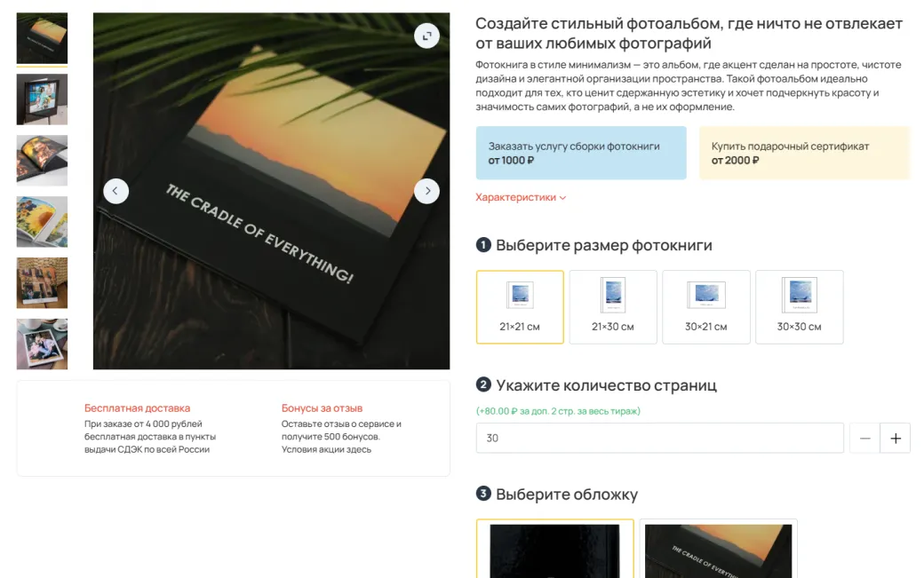Select the 21×30 см photobook size
The width and height of the screenshot is (924, 578).
click(x=613, y=307)
